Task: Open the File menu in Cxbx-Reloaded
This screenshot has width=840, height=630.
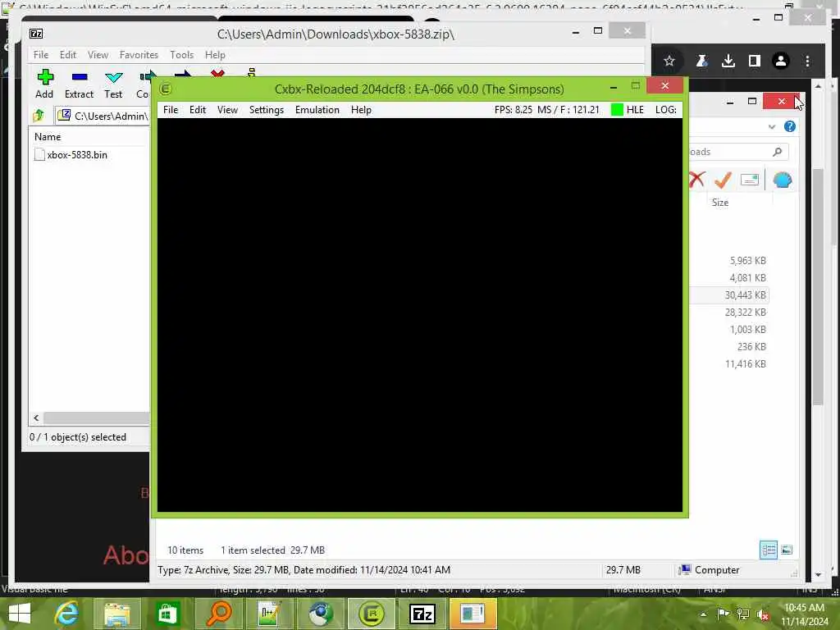Action: tap(171, 110)
